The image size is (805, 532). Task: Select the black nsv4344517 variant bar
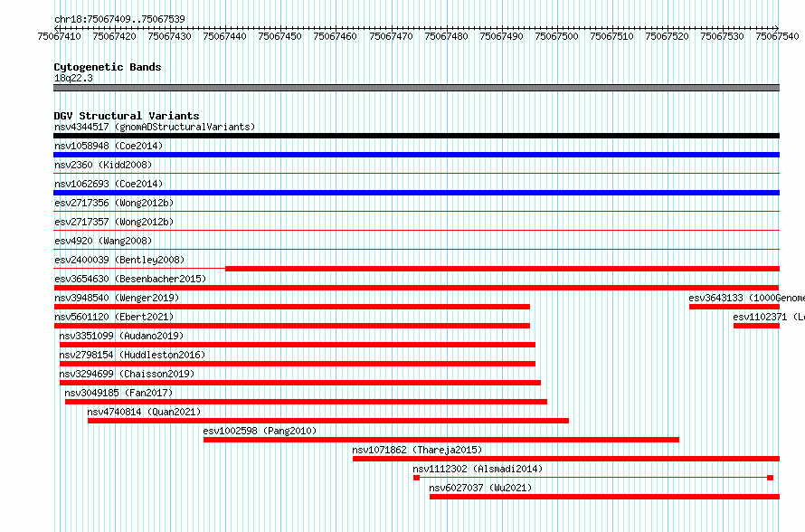pyautogui.click(x=416, y=136)
